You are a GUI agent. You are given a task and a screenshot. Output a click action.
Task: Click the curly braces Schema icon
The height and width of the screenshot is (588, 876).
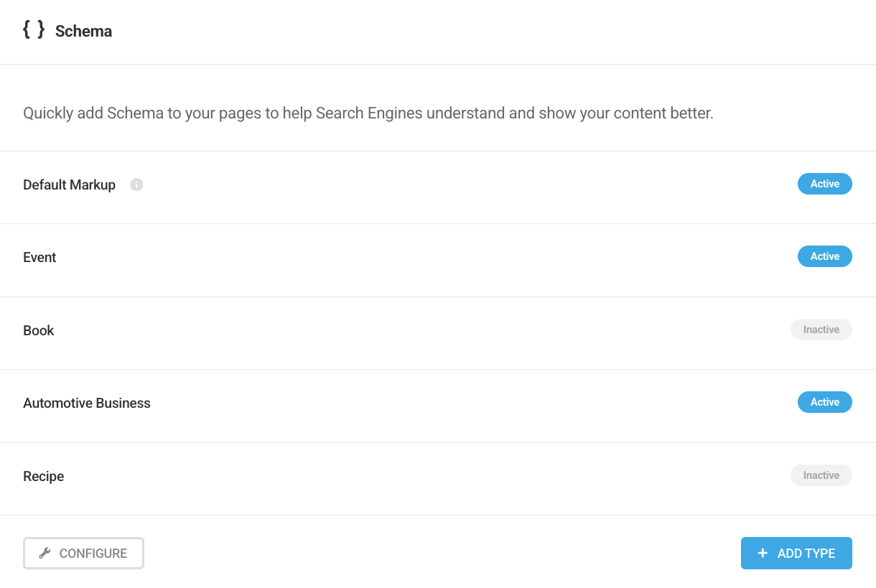tap(34, 29)
